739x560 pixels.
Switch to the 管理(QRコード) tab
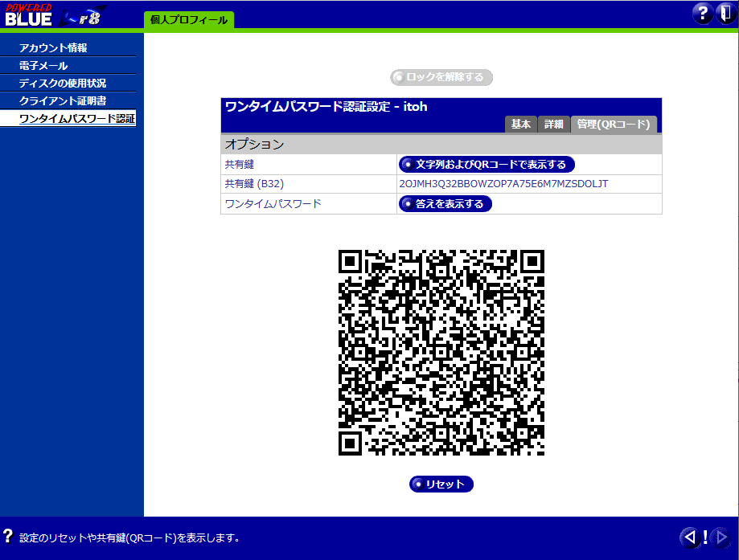point(614,125)
